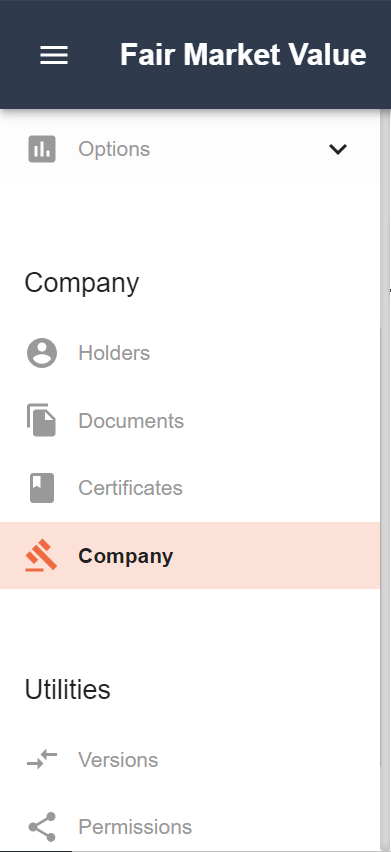Open the Options menu item label
The width and height of the screenshot is (391, 852).
pyautogui.click(x=114, y=149)
